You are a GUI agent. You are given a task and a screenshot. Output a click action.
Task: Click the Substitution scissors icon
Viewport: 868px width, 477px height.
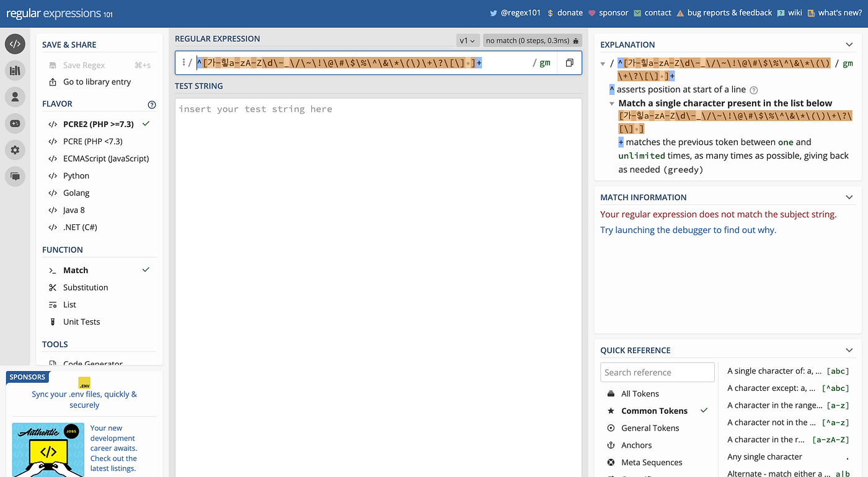[53, 287]
